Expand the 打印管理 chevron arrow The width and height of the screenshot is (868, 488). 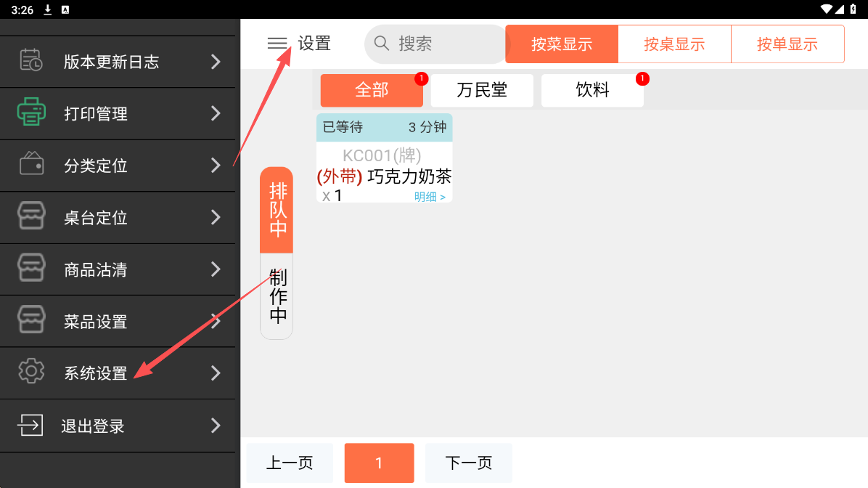coord(216,113)
